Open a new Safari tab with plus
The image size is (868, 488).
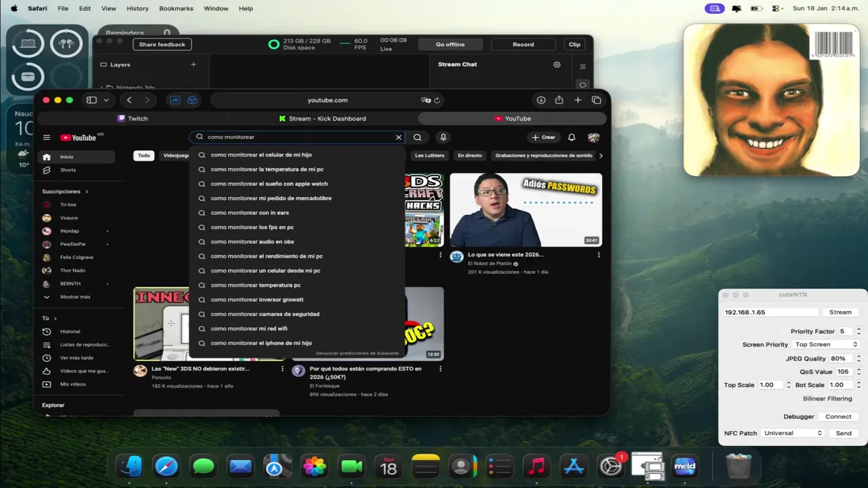578,100
